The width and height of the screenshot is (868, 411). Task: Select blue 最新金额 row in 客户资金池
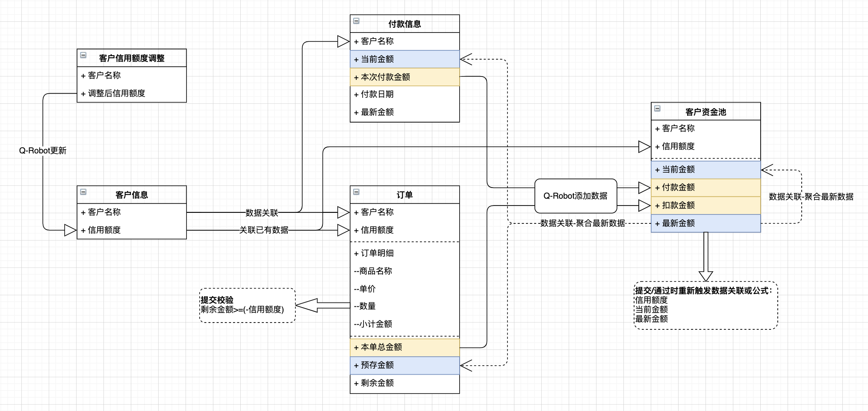(706, 223)
